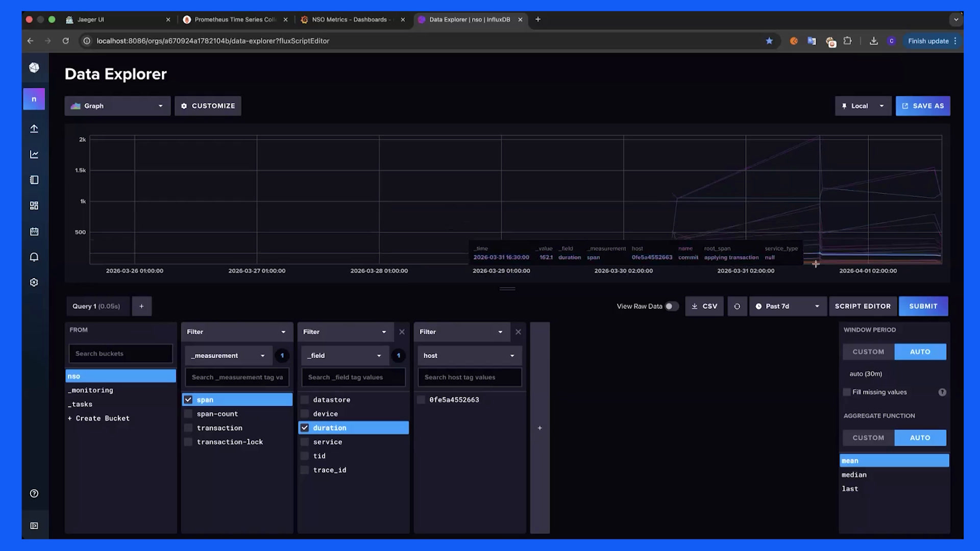Click the Search buckets input field
980x551 pixels.
click(121, 354)
